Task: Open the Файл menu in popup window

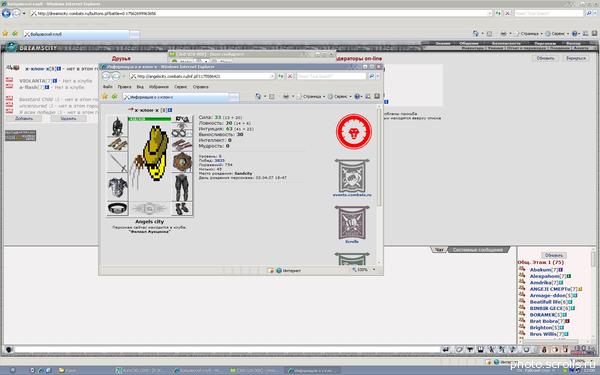Action: (108, 87)
